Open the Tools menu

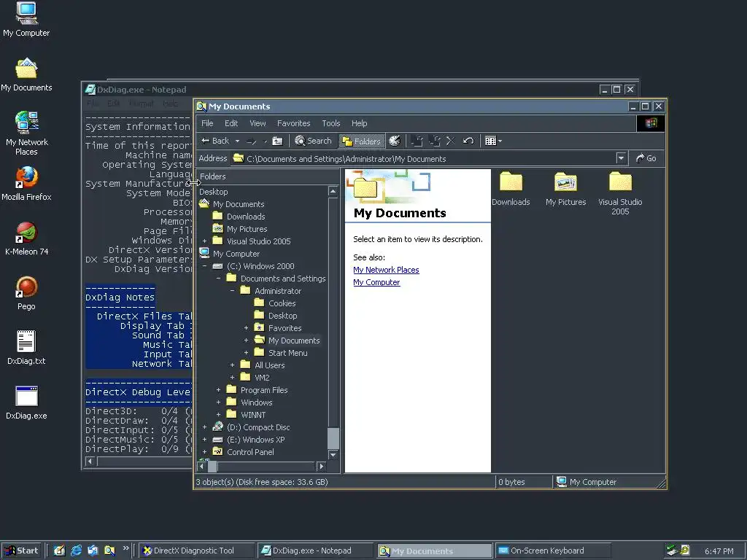point(330,123)
